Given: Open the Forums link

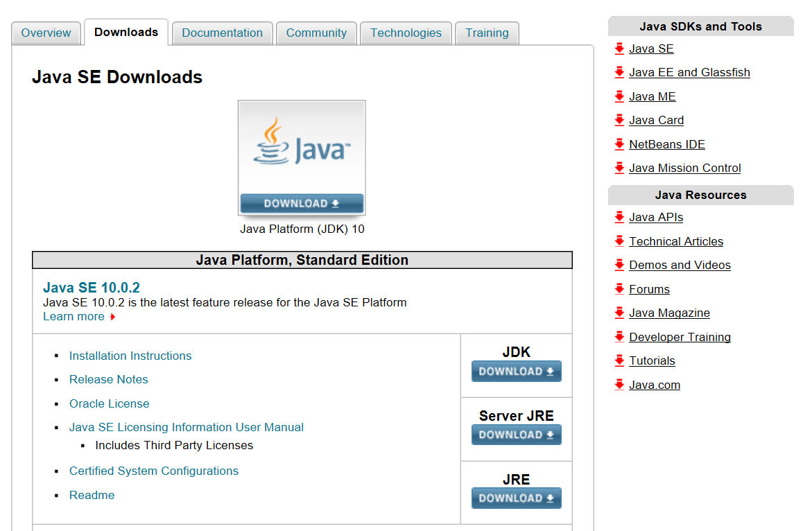Looking at the screenshot, I should 650,290.
